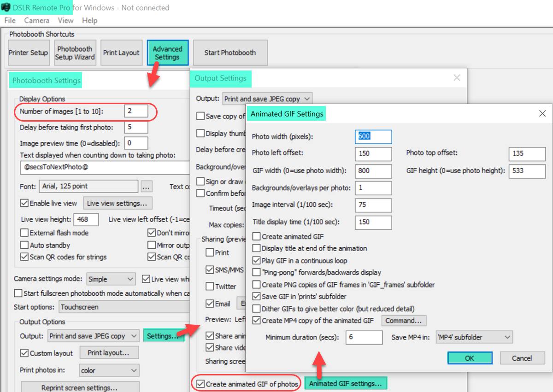Viewport: 553px width, 392px height.
Task: Expand the Output dropdown in Output Settings
Action: (x=267, y=99)
